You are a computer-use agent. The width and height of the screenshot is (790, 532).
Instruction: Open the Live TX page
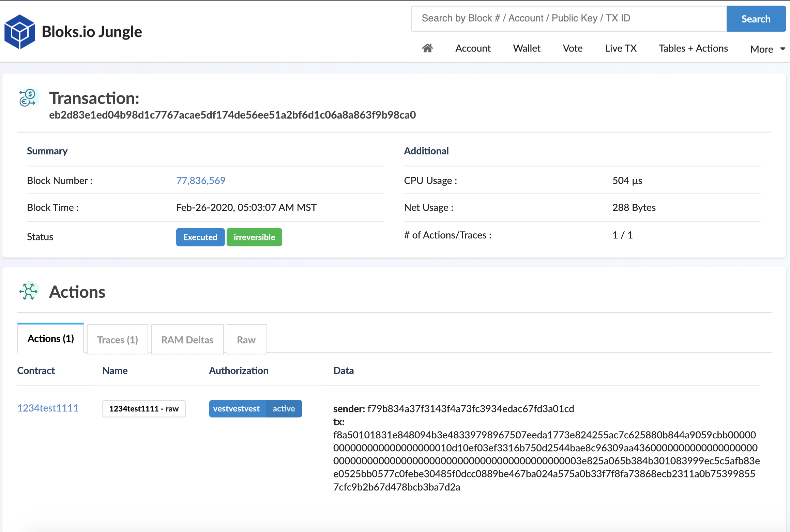point(621,48)
